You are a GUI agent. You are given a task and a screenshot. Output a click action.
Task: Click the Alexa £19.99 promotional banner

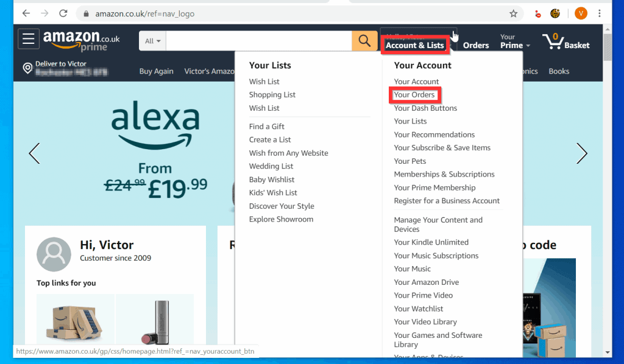coord(155,151)
